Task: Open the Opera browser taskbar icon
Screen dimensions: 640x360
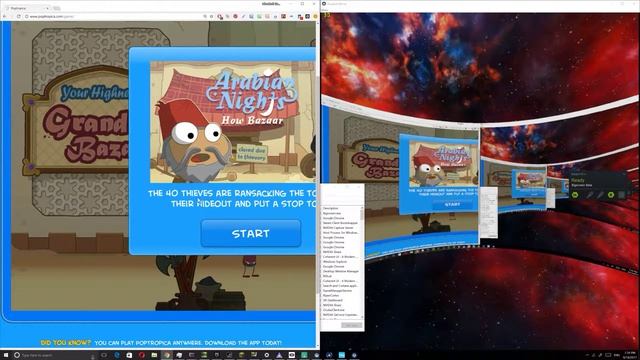Action: (142, 355)
